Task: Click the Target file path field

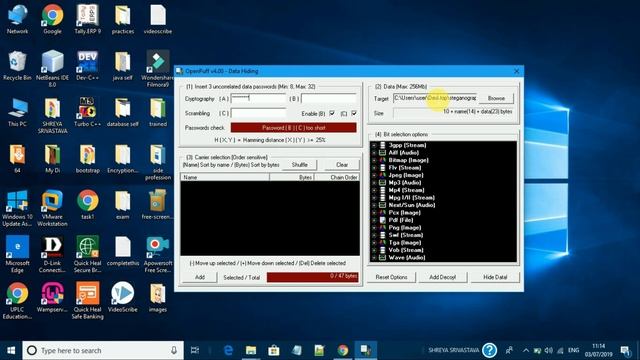Action: coord(435,98)
